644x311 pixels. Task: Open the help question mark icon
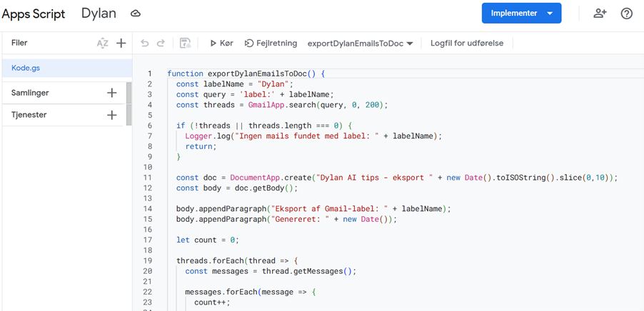[x=627, y=14]
